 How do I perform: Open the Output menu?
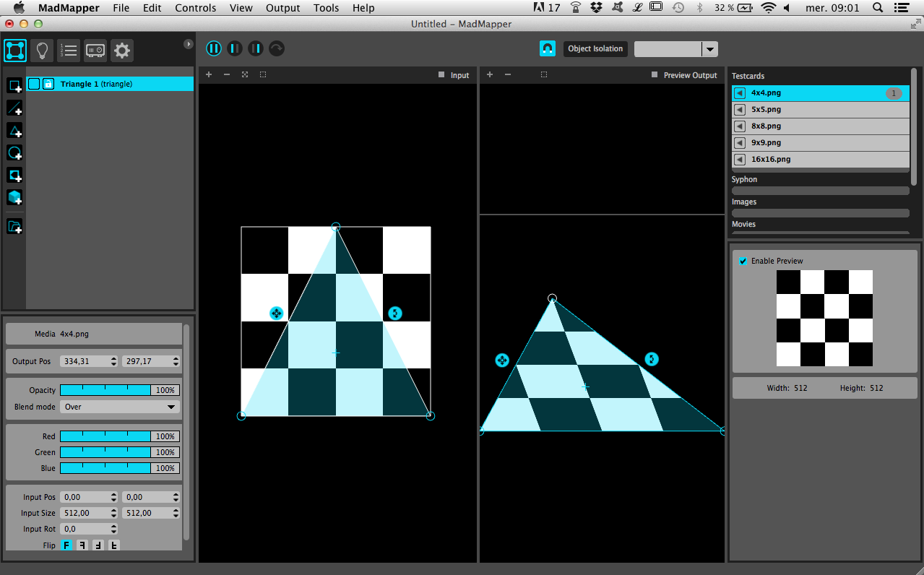[282, 8]
